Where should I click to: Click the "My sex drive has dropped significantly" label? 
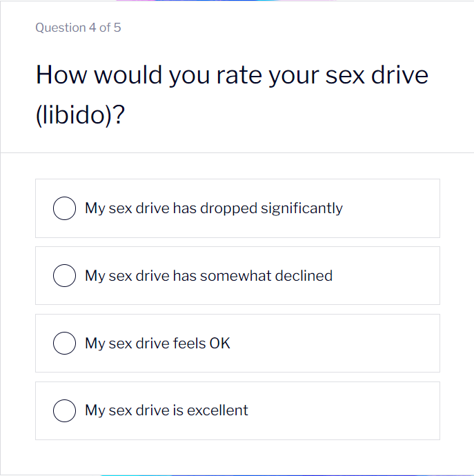[x=213, y=208]
